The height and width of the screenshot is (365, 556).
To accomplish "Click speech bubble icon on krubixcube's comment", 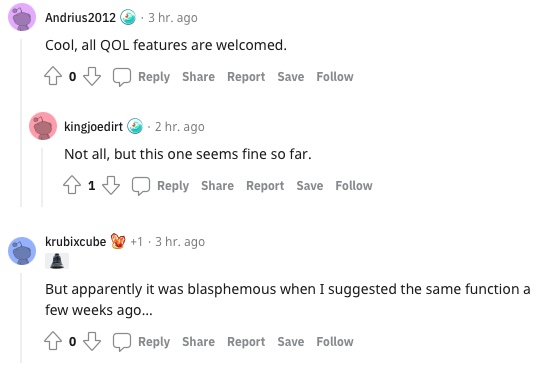I will click(x=122, y=342).
